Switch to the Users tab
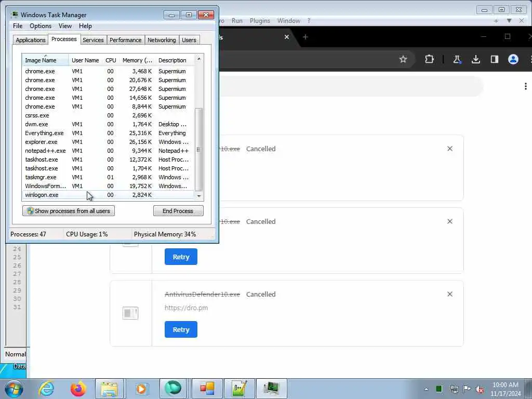This screenshot has height=399, width=532. coord(189,40)
